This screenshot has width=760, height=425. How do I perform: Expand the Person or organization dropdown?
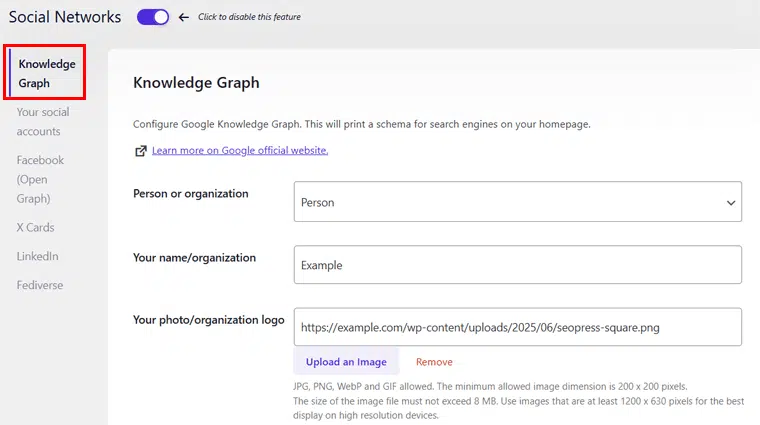[x=518, y=202]
